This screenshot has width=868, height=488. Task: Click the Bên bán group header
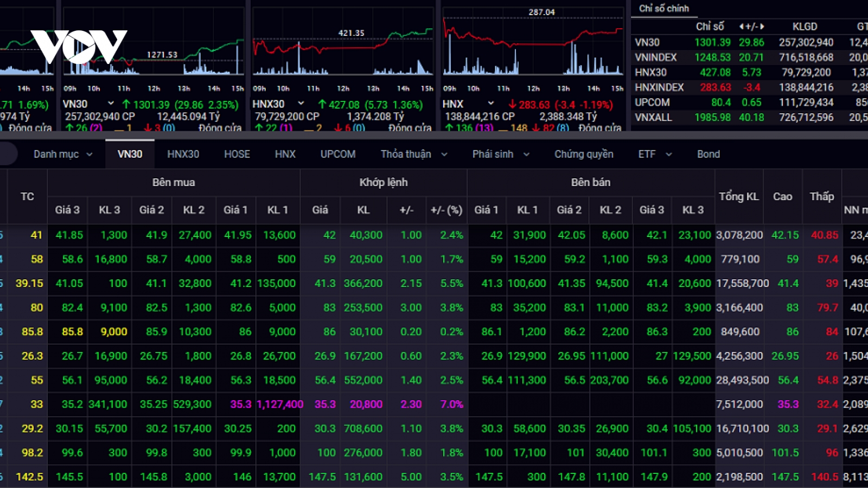coord(591,183)
